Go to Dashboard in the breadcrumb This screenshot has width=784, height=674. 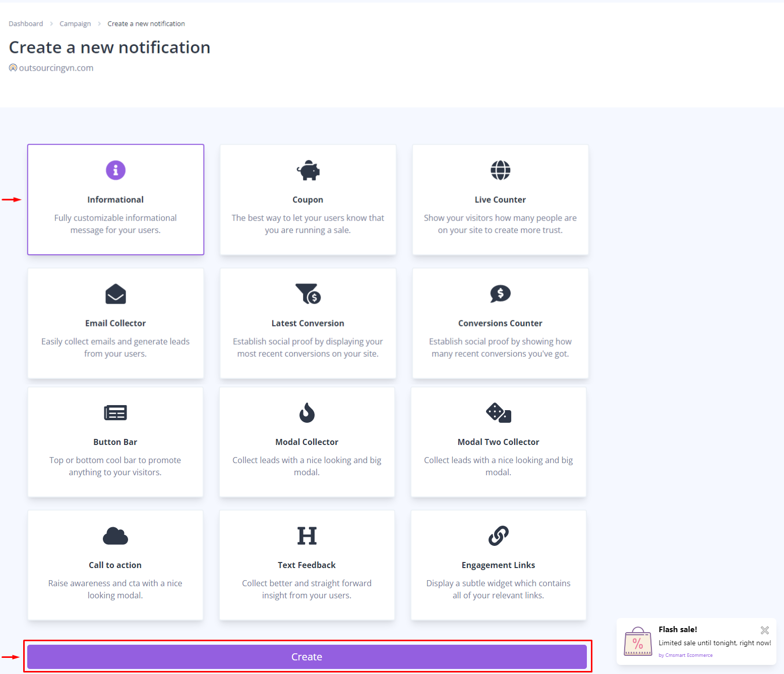click(x=26, y=24)
